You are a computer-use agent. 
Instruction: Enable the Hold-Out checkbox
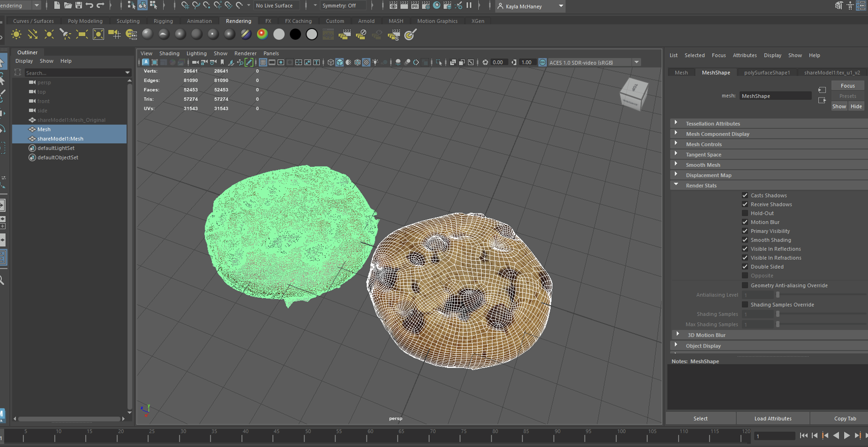point(745,213)
